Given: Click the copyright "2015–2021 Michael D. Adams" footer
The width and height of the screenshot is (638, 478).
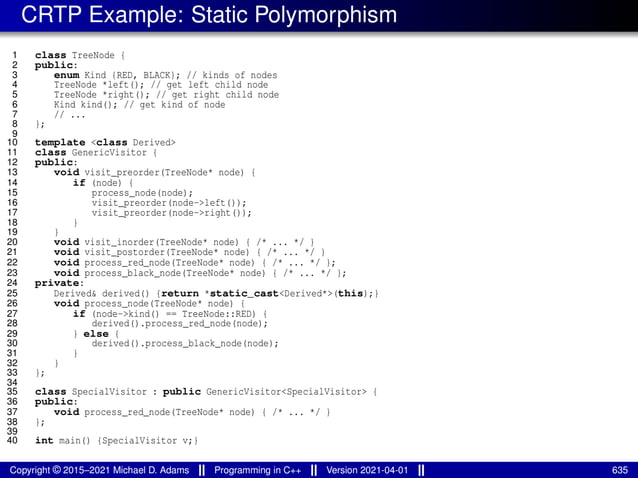Looking at the screenshot, I should tap(99, 471).
